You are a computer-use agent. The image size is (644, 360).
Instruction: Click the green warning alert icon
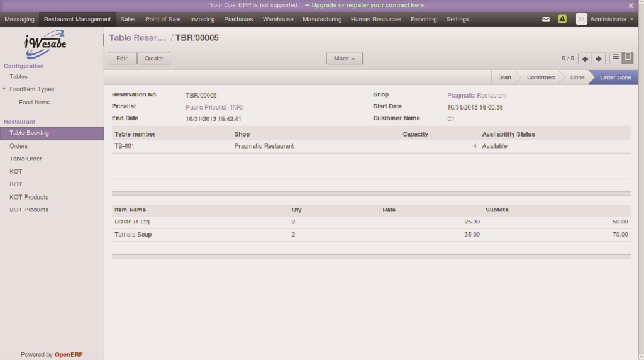click(562, 20)
